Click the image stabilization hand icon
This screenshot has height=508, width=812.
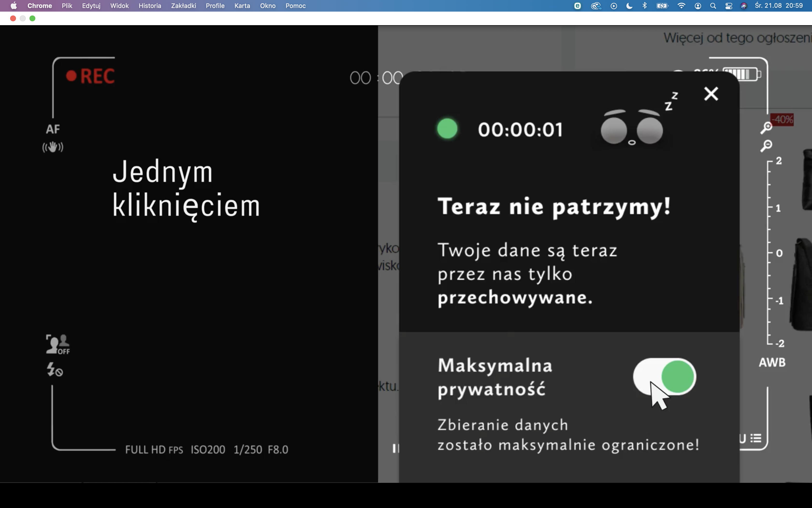tap(53, 147)
